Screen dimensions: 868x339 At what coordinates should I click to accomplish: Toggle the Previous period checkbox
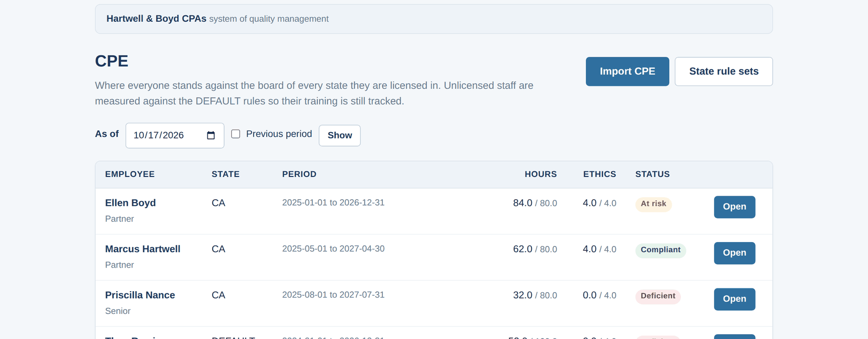click(236, 134)
